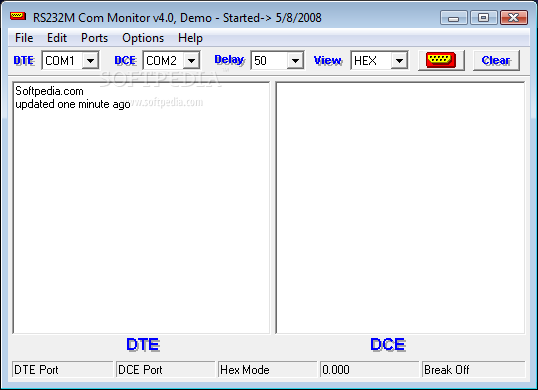This screenshot has width=538, height=390.
Task: Click the Delay value 50 field
Action: (270, 61)
